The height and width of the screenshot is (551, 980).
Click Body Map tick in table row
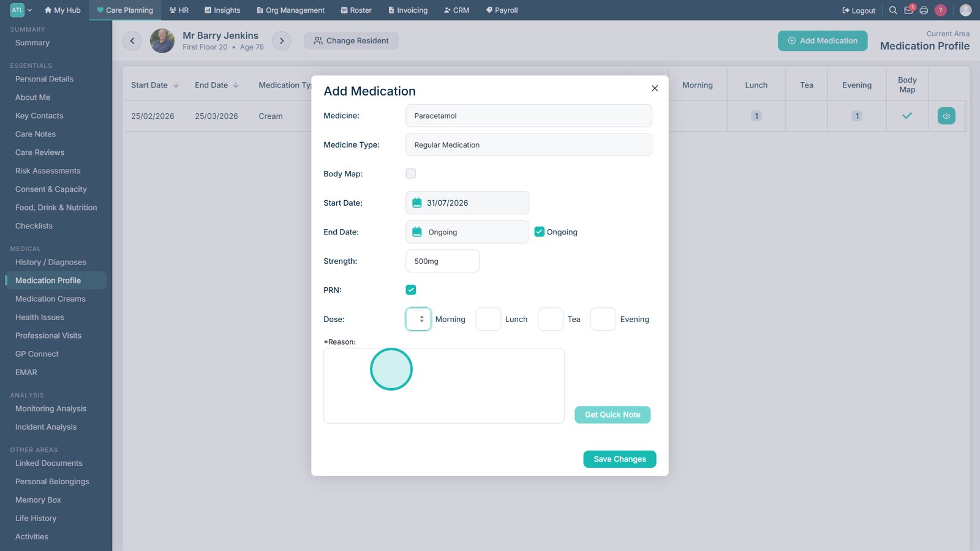pos(907,116)
